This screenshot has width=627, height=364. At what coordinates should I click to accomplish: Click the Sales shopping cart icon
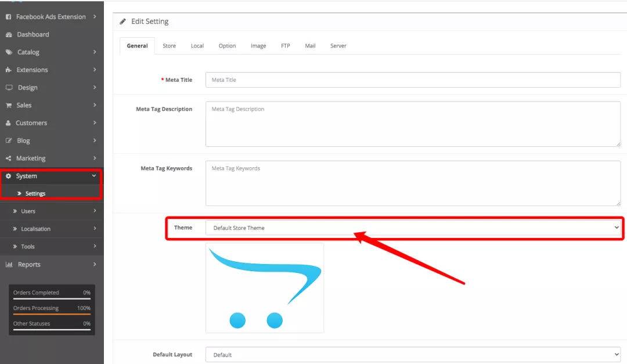point(8,105)
